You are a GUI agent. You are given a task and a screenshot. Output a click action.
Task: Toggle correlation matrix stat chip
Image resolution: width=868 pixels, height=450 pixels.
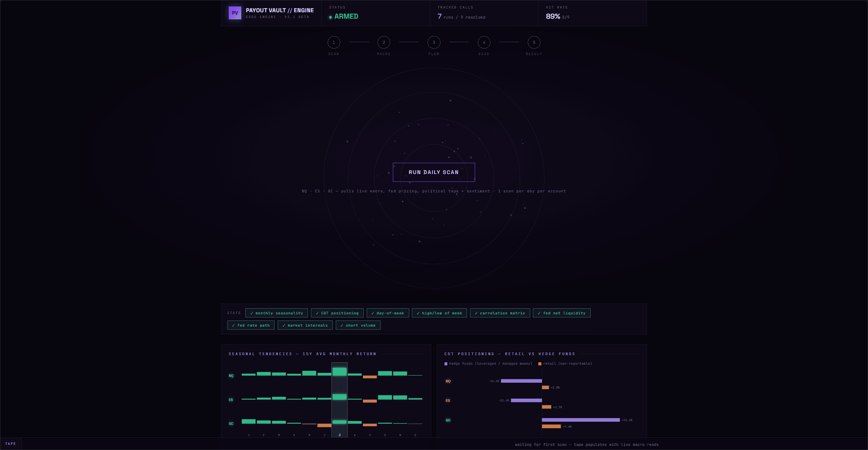pos(500,313)
